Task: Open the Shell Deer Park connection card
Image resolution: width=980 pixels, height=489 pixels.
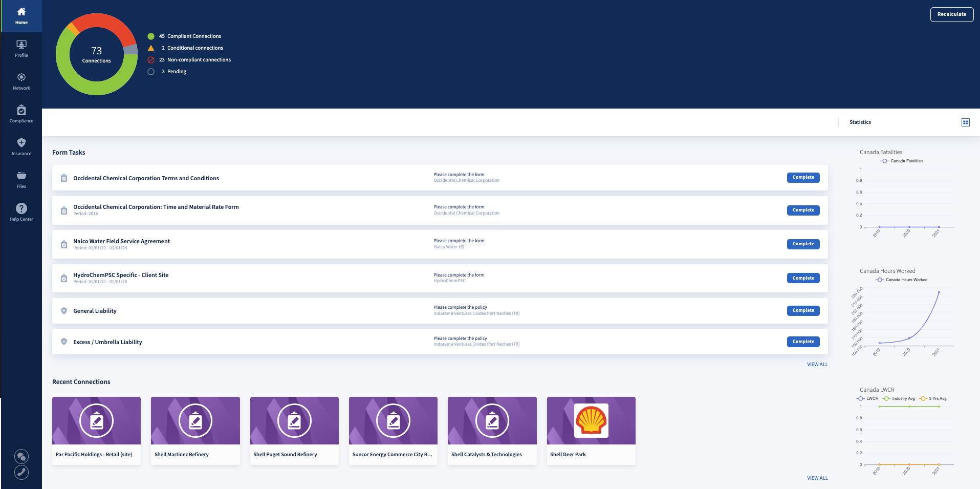Action: (591, 431)
